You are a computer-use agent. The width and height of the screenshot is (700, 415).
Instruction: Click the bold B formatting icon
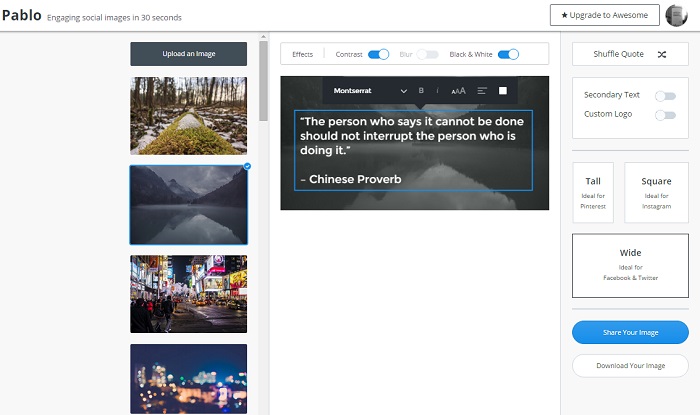click(x=421, y=91)
